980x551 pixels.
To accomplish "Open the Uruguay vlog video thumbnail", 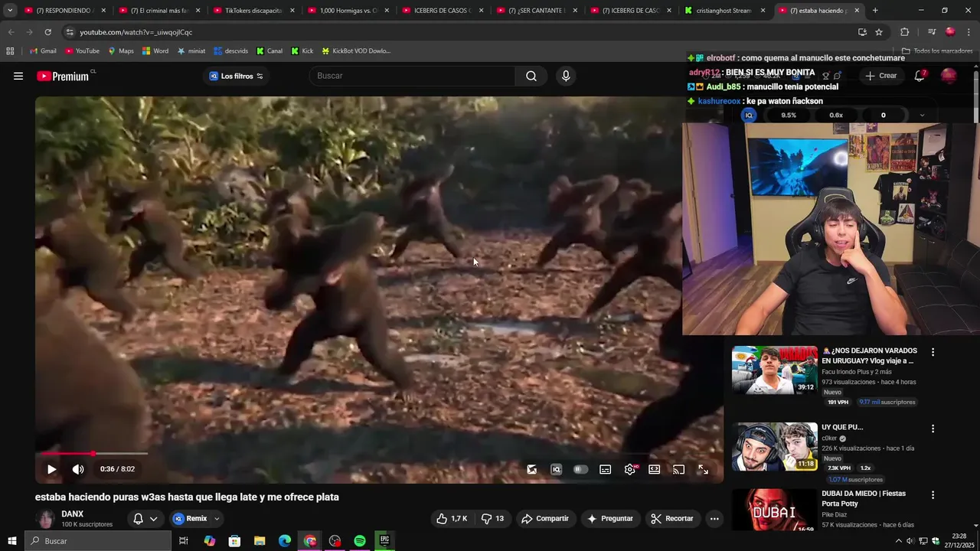I will tap(774, 370).
